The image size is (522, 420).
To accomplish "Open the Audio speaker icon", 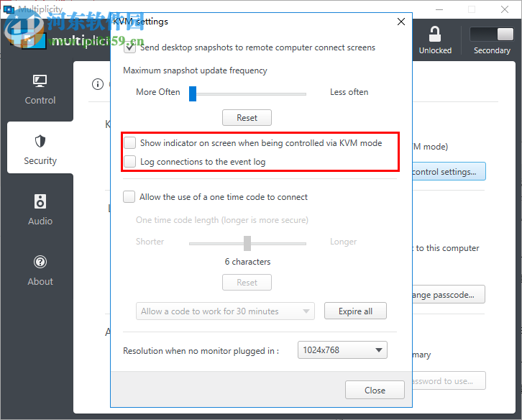I will pyautogui.click(x=40, y=201).
